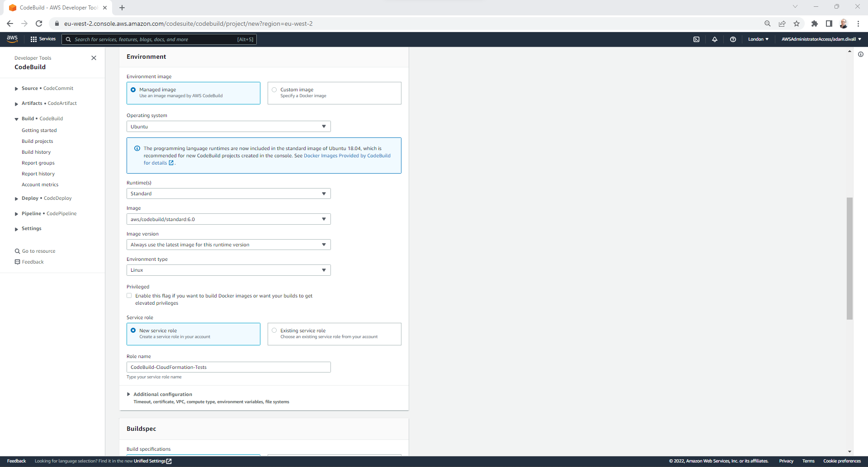The width and height of the screenshot is (868, 467).
Task: Click the external link icon after for details
Action: 171,163
